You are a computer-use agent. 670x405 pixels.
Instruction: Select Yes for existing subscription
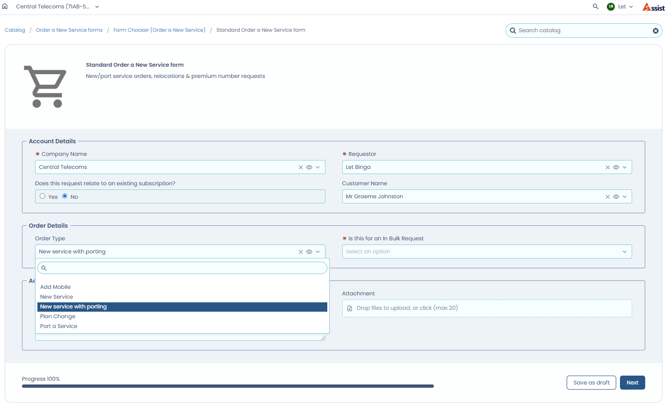click(42, 196)
